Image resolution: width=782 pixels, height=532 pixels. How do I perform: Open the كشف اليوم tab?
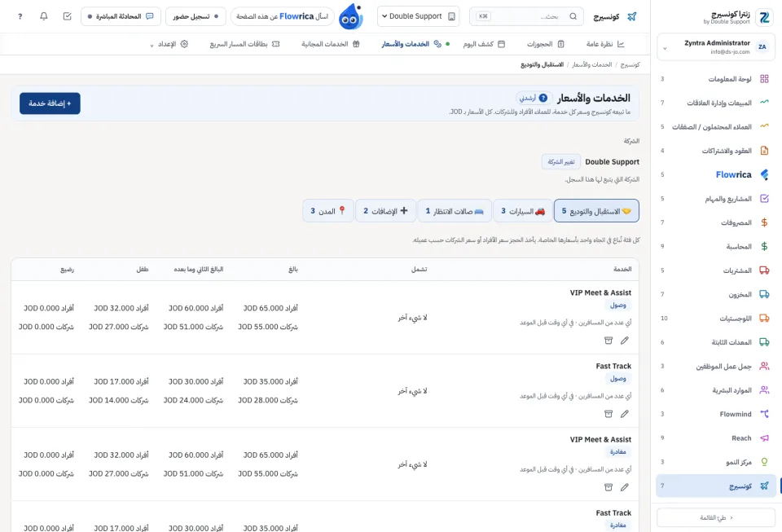click(484, 44)
